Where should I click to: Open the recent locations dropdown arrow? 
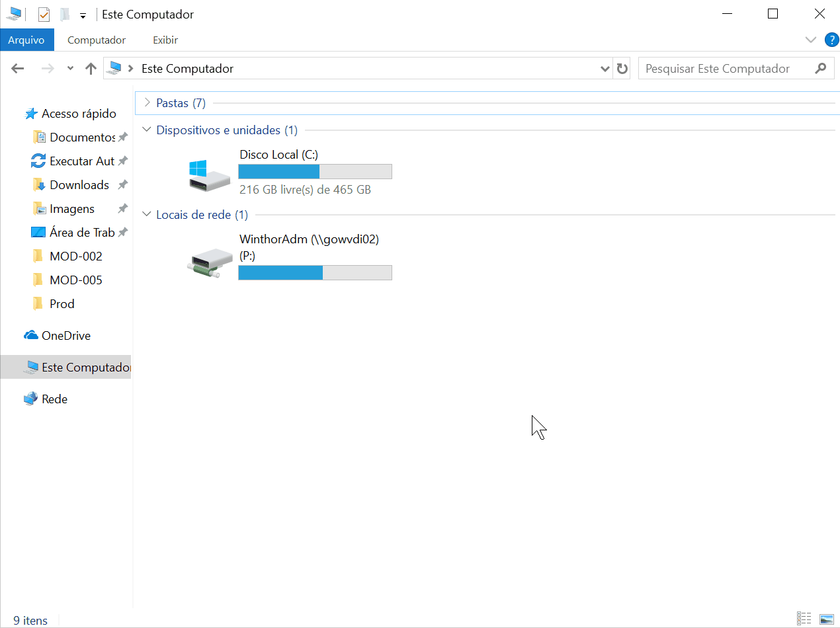tap(70, 69)
